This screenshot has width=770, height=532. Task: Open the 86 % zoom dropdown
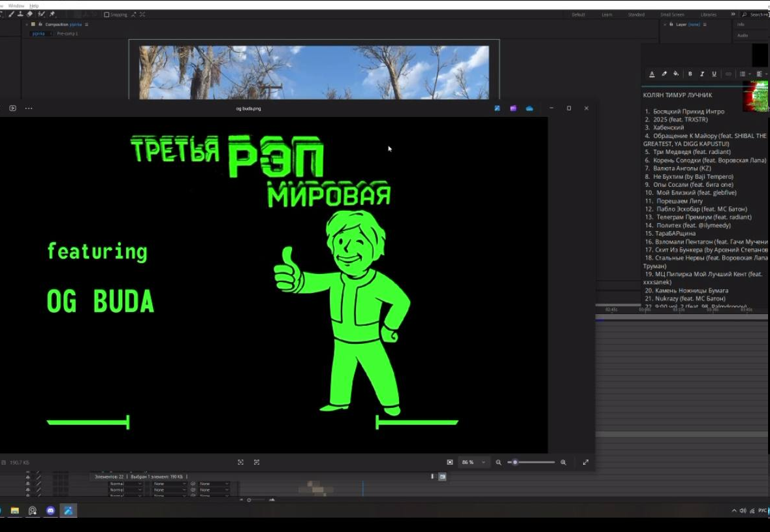[473, 462]
